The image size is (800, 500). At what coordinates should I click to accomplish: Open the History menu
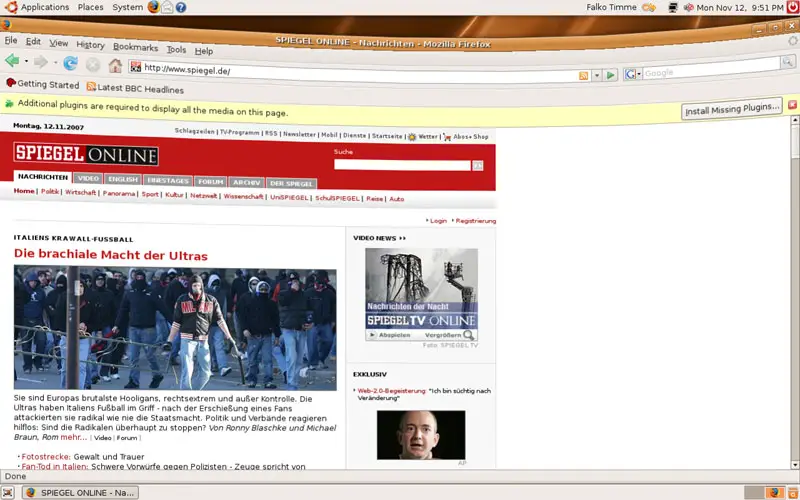pos(90,45)
